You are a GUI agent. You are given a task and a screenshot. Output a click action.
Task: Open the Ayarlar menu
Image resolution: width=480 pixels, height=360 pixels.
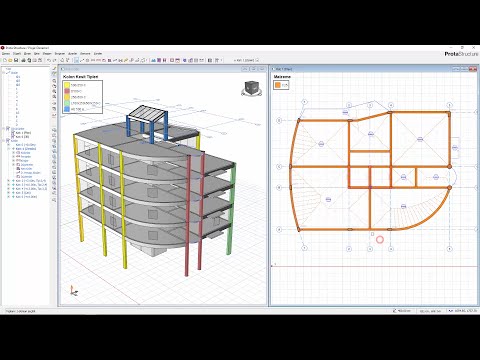coord(72,53)
